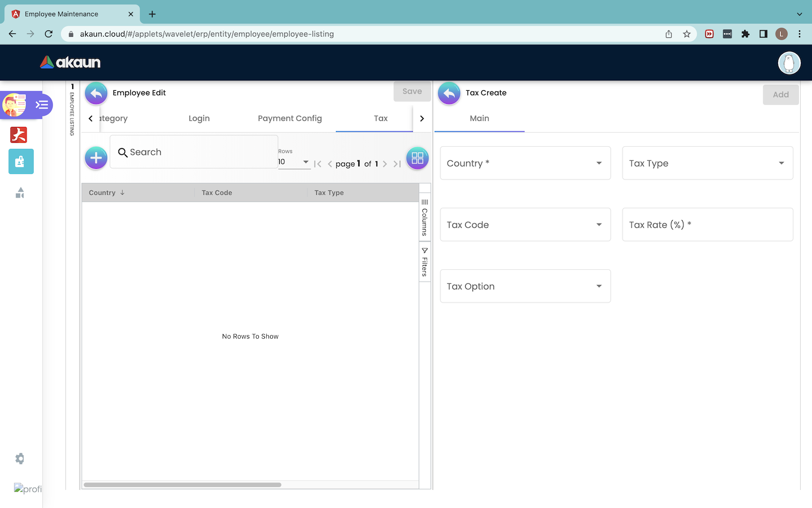Click the plus icon to add tax

coord(96,158)
